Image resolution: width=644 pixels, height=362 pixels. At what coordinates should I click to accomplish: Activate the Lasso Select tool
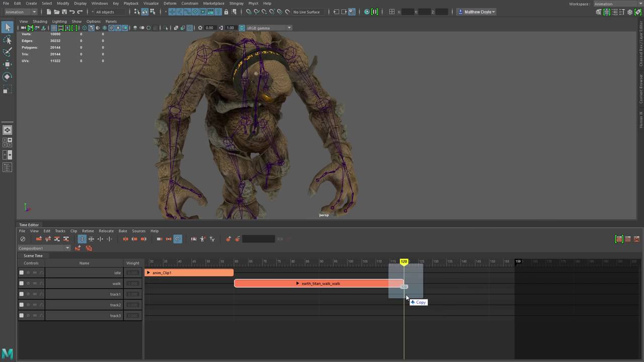(x=8, y=40)
